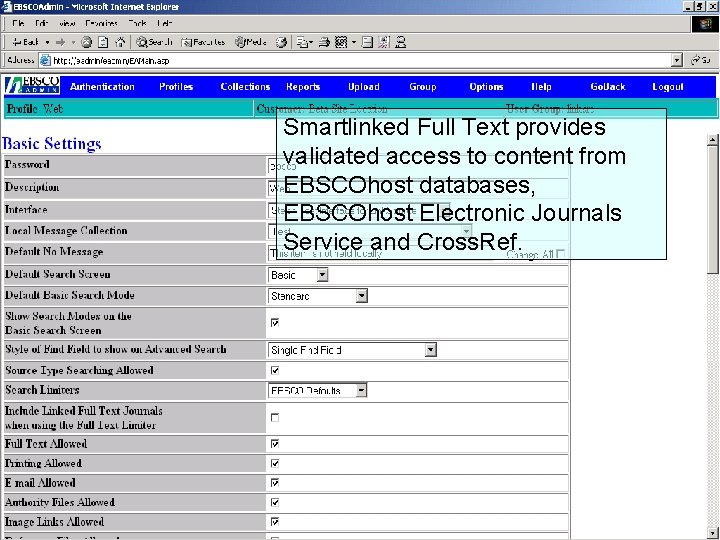720x540 pixels.
Task: Open the View menu
Action: click(67, 23)
